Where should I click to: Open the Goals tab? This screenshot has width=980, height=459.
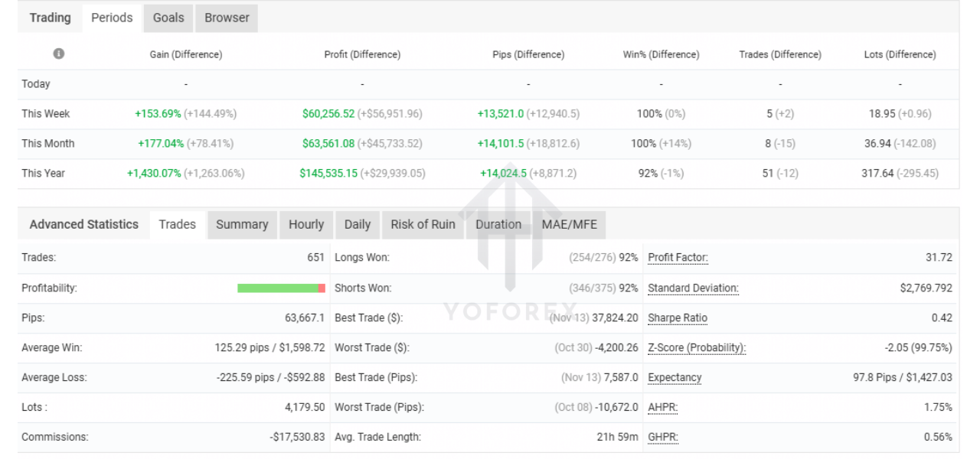[x=168, y=18]
